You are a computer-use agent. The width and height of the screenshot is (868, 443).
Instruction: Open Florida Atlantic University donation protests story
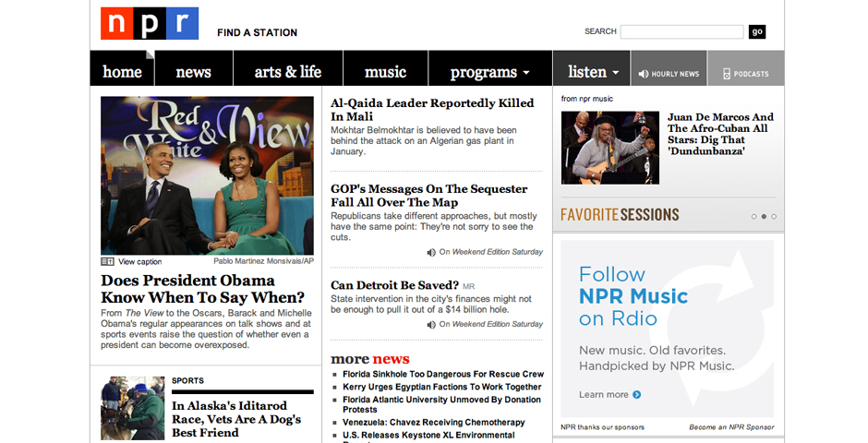(x=441, y=404)
